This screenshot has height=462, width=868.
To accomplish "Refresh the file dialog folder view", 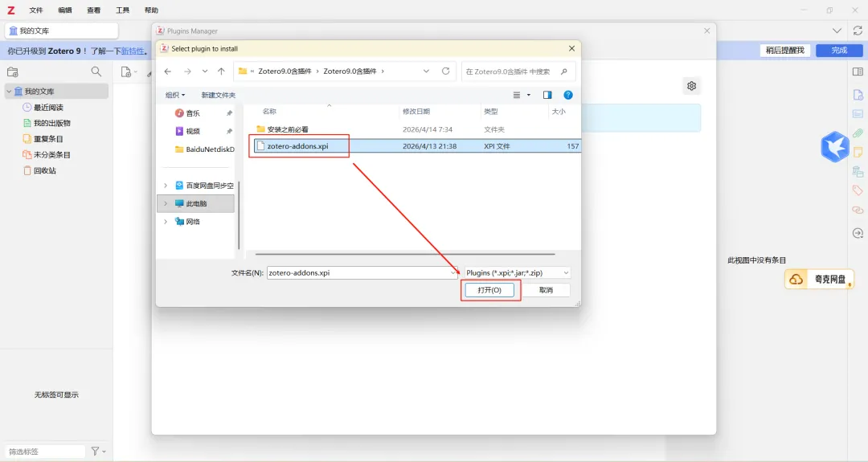I will click(x=445, y=72).
